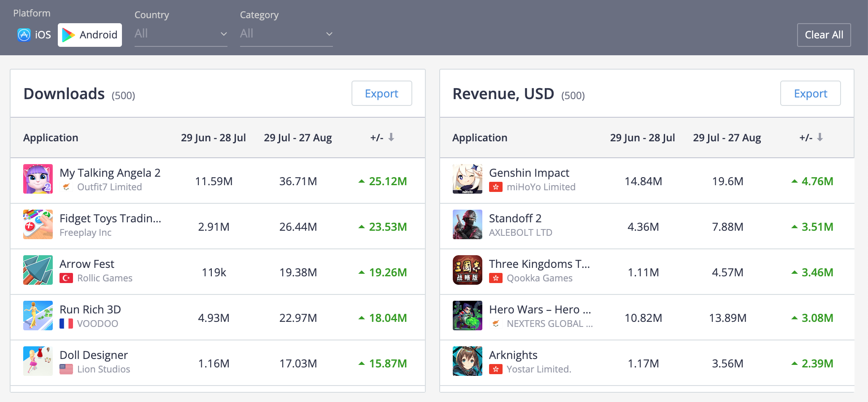Screen dimensions: 868x402
Task: Open Arknights title link
Action: [x=513, y=355]
